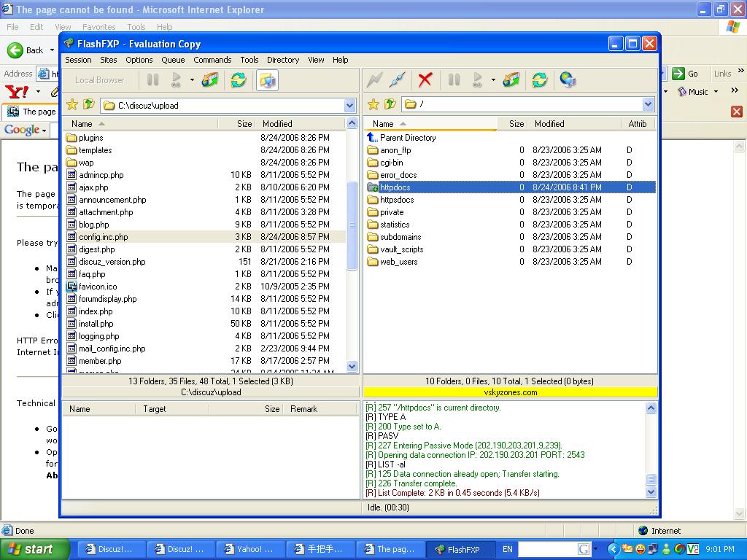
Task: Open FlashFXP Tools menu
Action: pos(249,60)
